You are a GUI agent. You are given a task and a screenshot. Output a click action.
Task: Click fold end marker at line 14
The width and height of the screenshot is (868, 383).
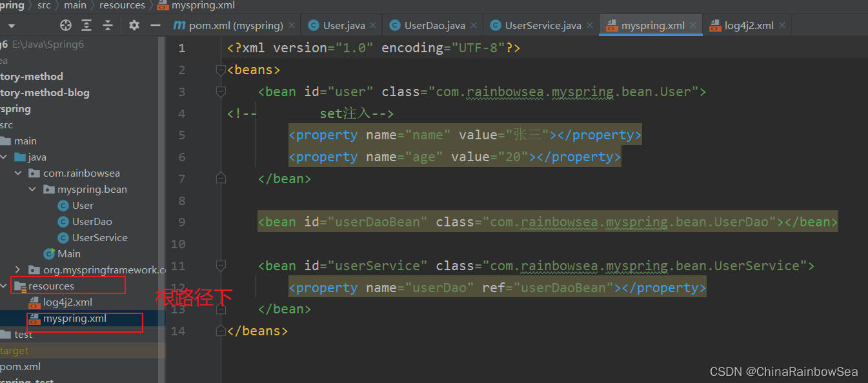pos(221,331)
